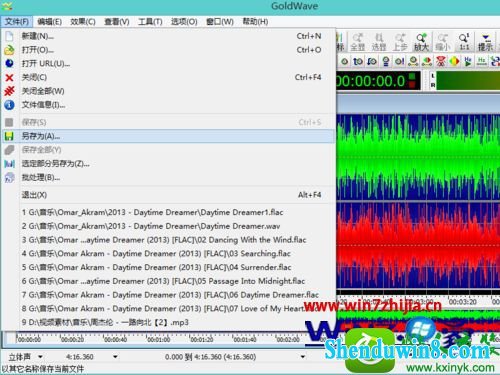Click the 缩小 zoom-out toolbar button
The image size is (500, 375).
click(x=443, y=42)
